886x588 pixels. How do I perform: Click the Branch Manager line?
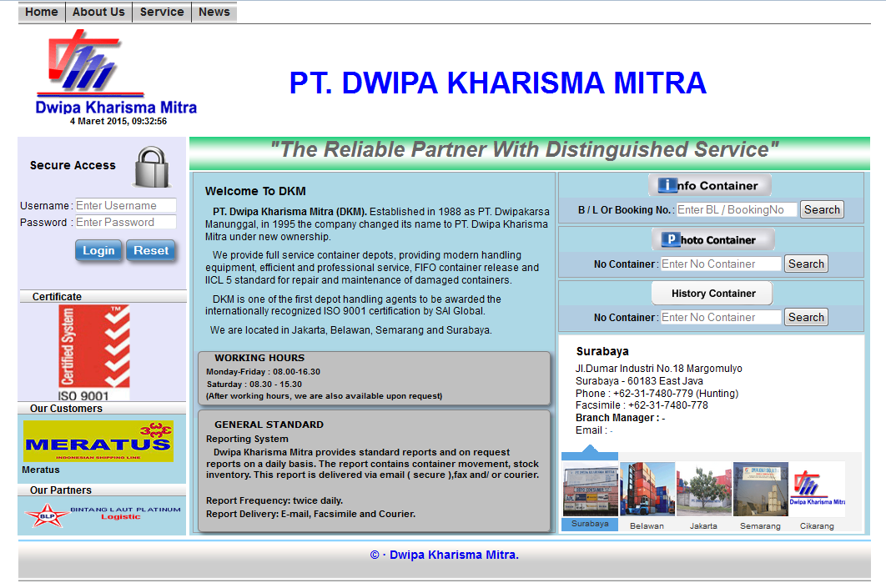click(x=620, y=417)
